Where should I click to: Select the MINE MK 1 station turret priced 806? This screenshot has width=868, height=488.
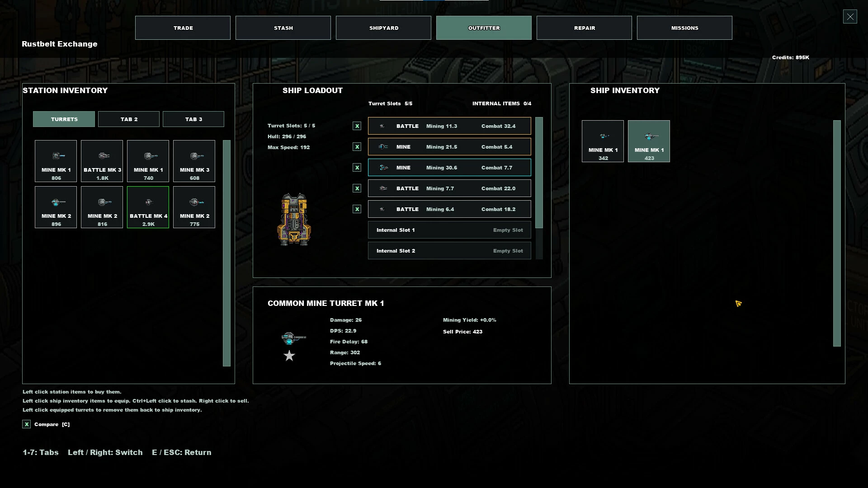click(x=56, y=161)
